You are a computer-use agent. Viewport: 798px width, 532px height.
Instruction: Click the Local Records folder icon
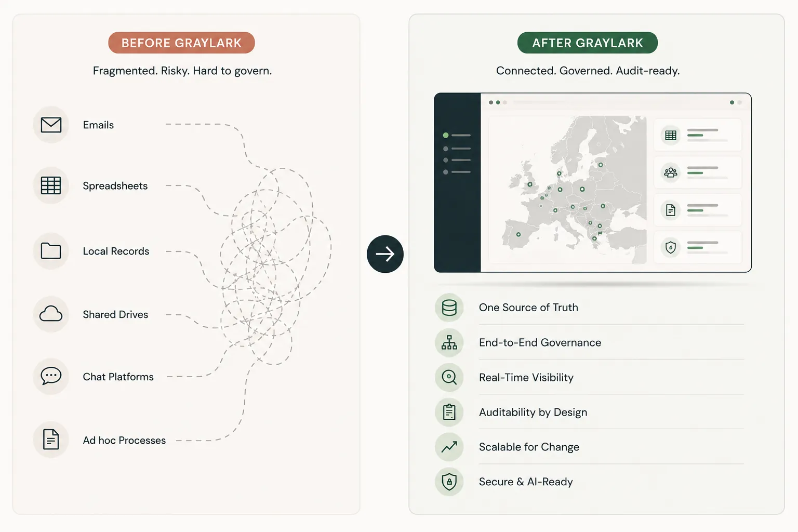[x=51, y=251]
